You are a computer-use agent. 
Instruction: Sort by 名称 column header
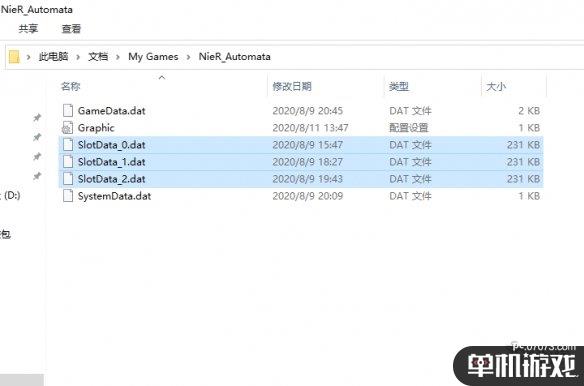click(70, 86)
